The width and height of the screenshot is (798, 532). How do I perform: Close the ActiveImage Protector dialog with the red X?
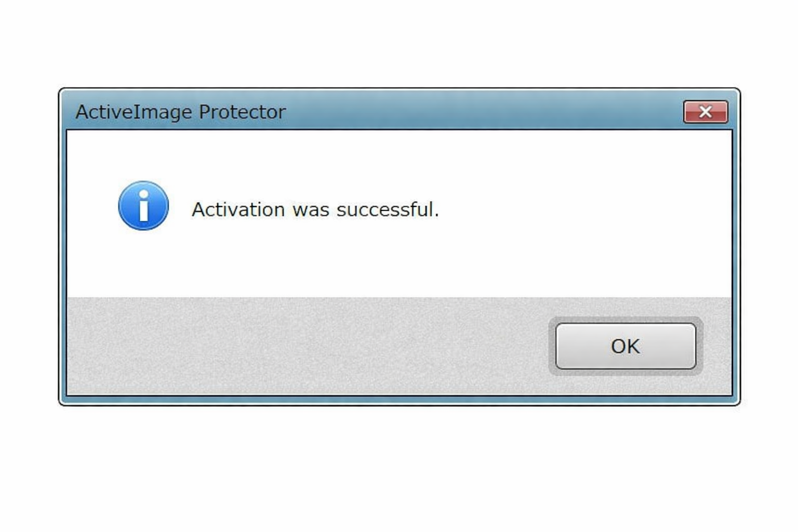[x=705, y=112]
